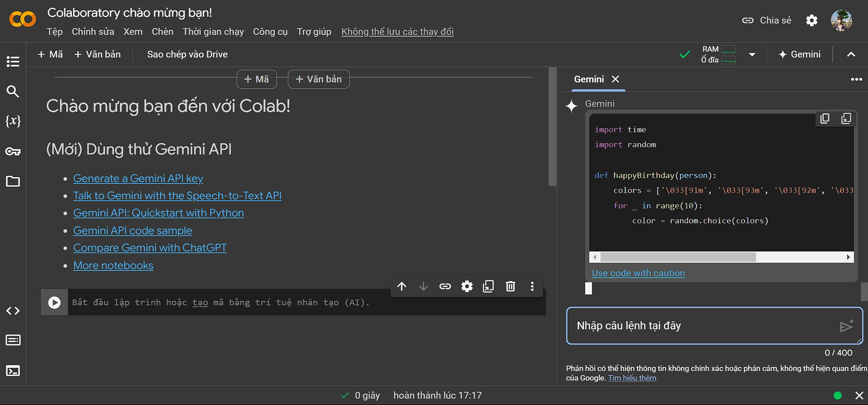This screenshot has width=868, height=405.
Task: Open the files folder panel
Action: coord(13,181)
